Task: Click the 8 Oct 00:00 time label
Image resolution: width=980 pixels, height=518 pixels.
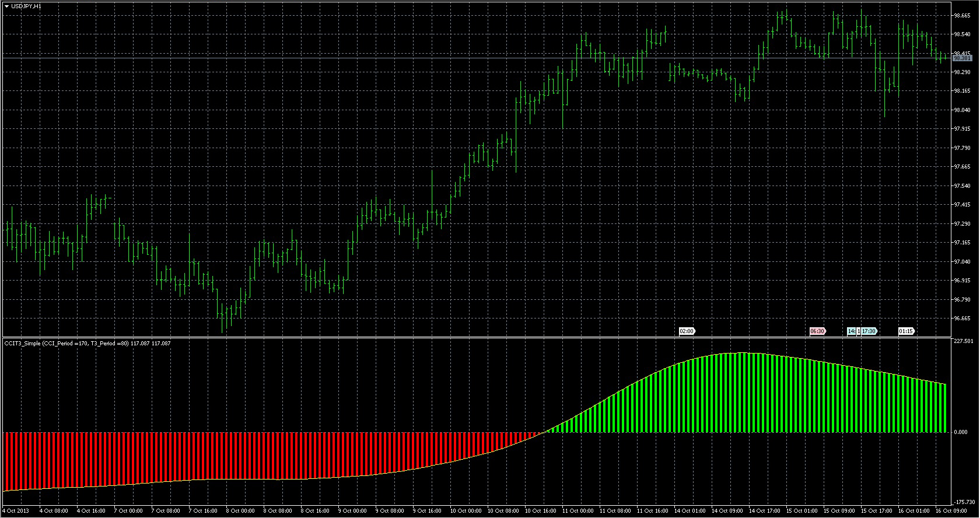Action: (240, 511)
